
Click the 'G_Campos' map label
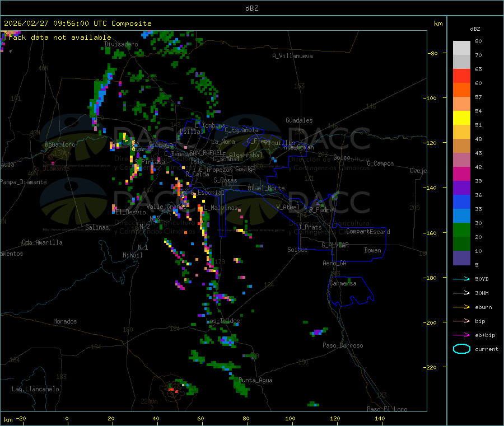tap(380, 163)
